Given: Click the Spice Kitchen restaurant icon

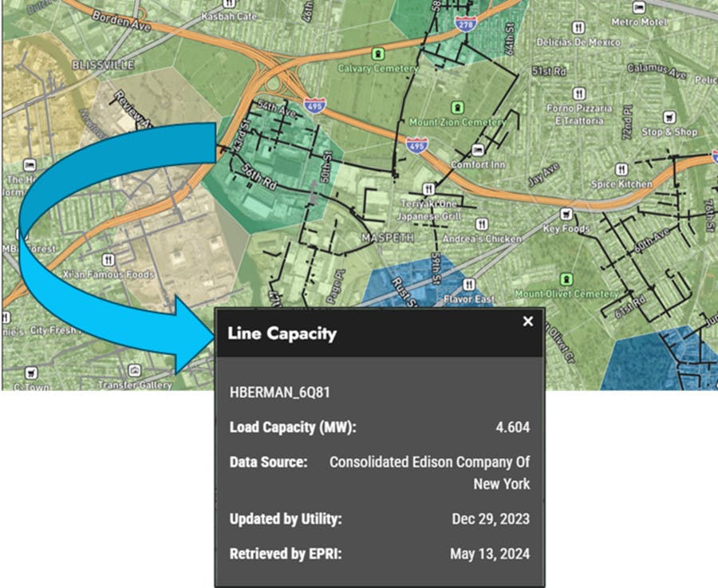Looking at the screenshot, I should pos(621,169).
